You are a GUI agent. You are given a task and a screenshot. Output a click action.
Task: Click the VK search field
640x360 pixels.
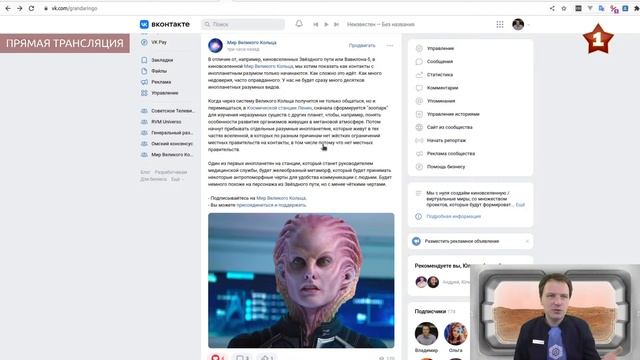point(243,24)
